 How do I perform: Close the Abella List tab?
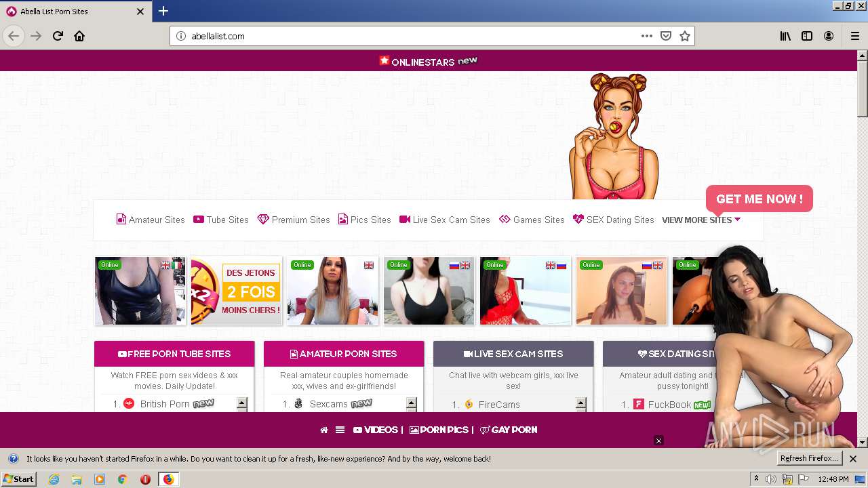tap(140, 12)
